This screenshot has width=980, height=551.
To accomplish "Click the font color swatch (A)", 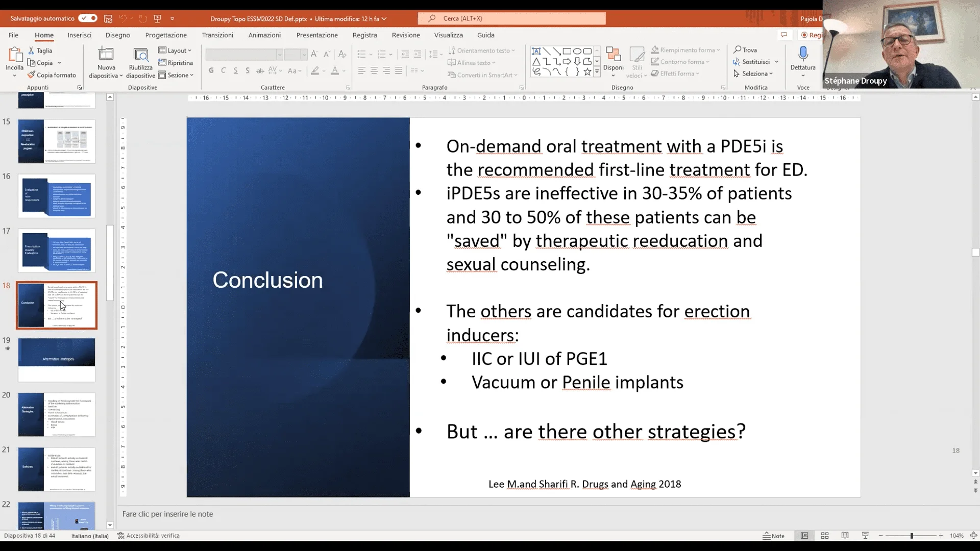I will click(335, 70).
